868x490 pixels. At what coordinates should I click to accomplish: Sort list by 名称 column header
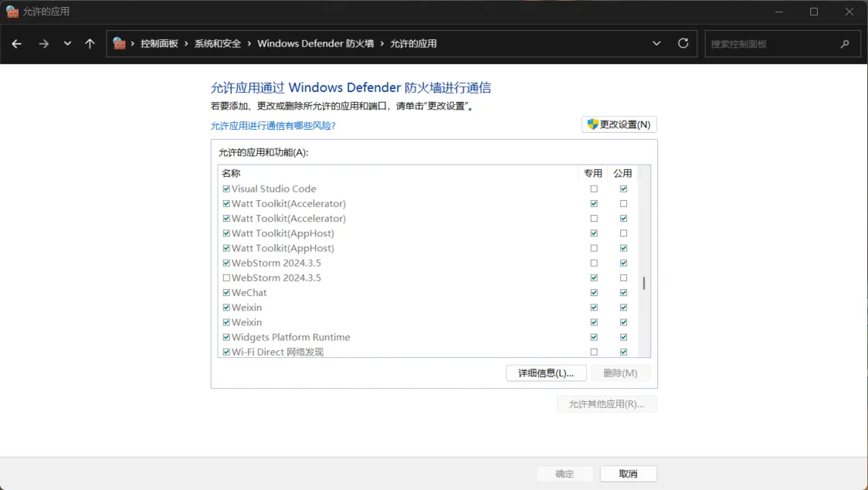click(x=398, y=173)
